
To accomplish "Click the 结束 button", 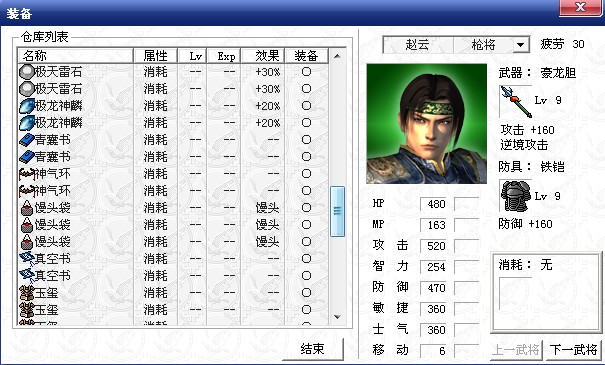I will (x=313, y=349).
